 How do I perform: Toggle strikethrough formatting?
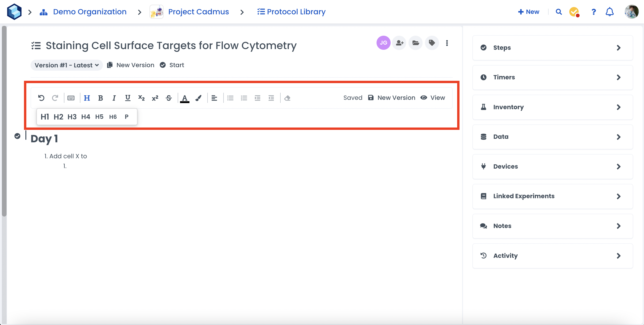pos(169,98)
